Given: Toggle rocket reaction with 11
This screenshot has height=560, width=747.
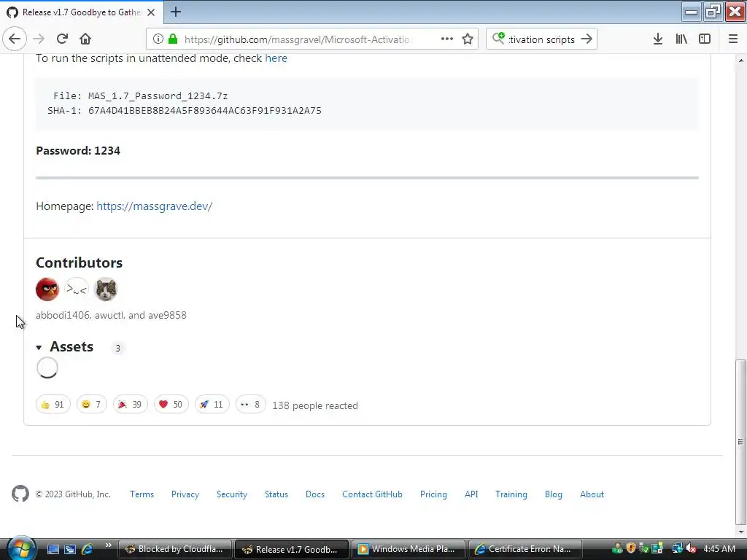Looking at the screenshot, I should pos(212,404).
